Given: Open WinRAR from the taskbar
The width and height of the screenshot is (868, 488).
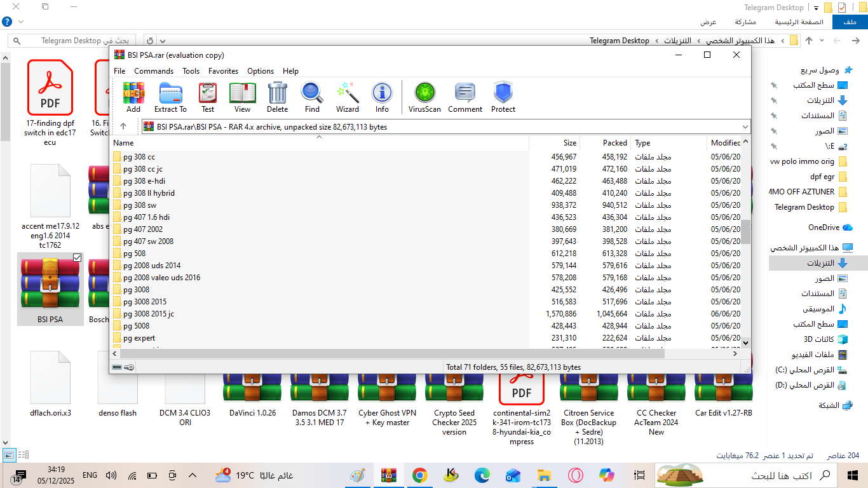Looking at the screenshot, I should pos(389,475).
